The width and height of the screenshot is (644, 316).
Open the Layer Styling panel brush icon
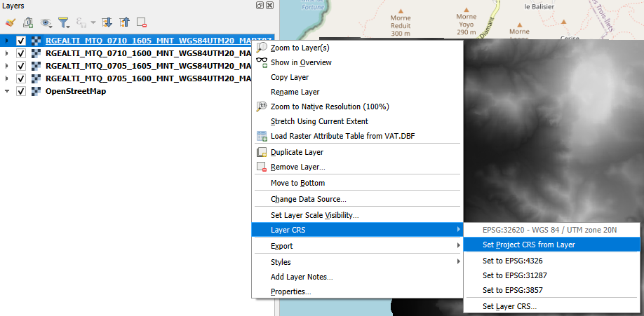[10, 22]
